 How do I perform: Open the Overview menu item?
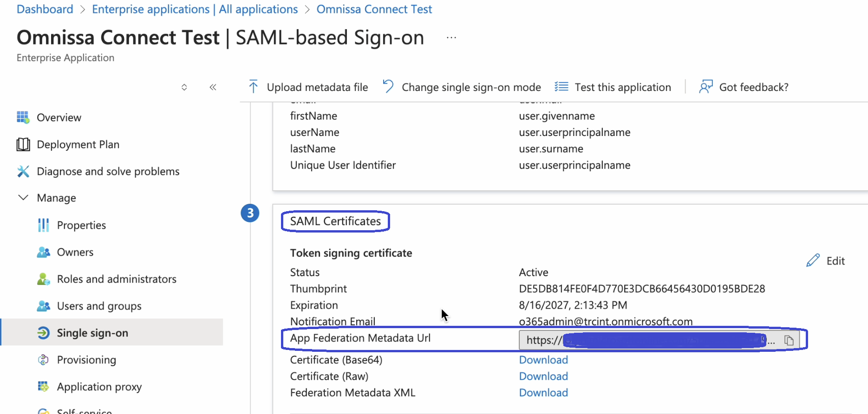pos(59,117)
